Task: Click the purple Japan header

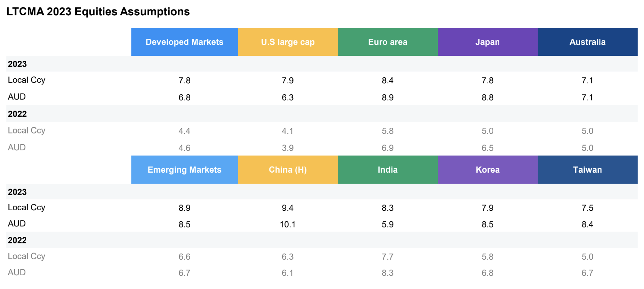Action: 488,42
